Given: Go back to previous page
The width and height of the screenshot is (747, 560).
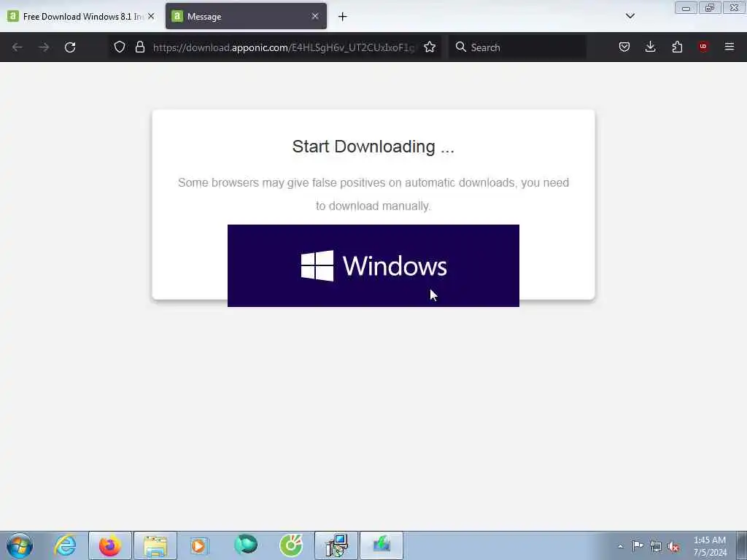Looking at the screenshot, I should coord(18,47).
